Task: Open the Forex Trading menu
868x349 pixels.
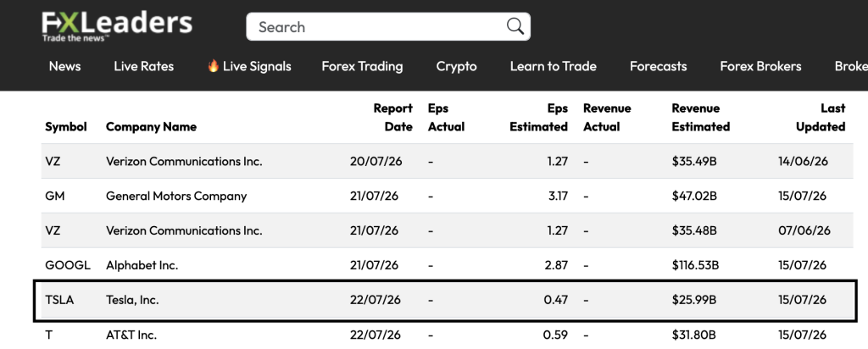Action: tap(362, 66)
